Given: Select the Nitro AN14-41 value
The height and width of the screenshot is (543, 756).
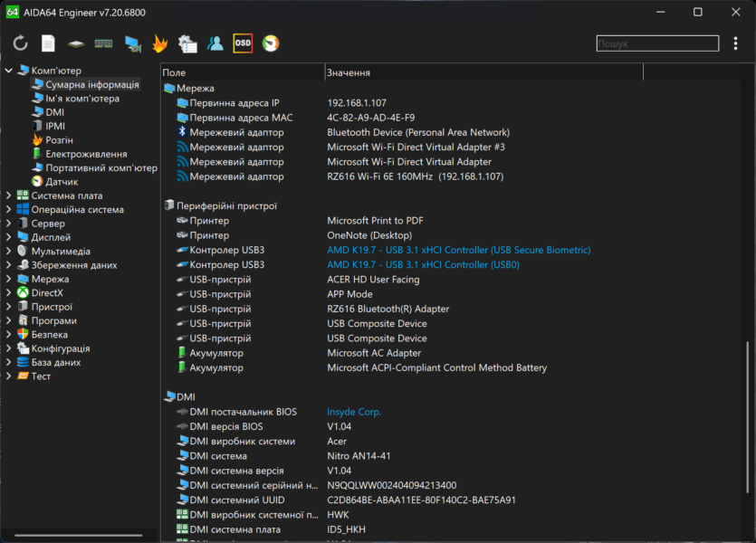Looking at the screenshot, I should pyautogui.click(x=359, y=455).
